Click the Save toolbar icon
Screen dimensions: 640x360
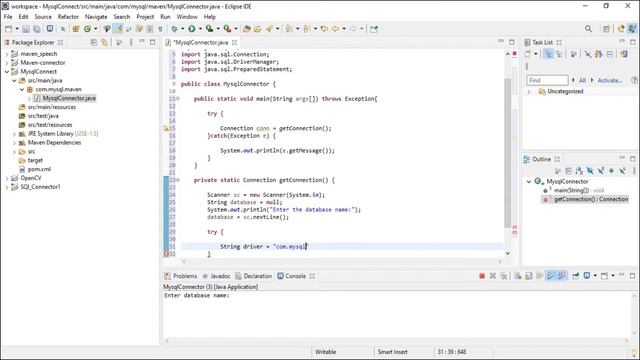26,29
